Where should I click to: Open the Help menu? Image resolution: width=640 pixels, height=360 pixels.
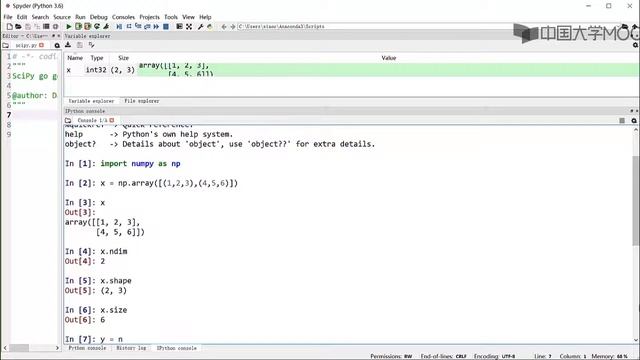tap(205, 17)
